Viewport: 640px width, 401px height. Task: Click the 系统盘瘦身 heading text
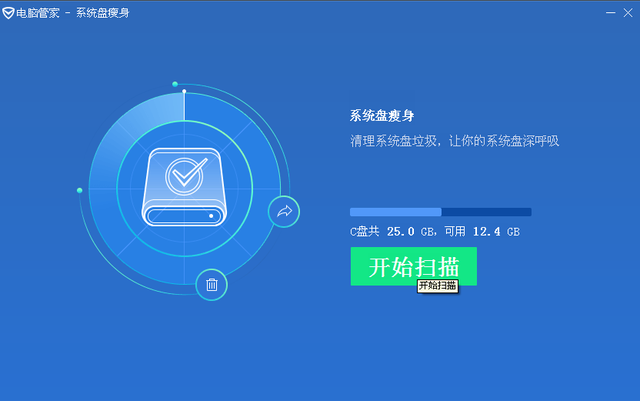[382, 116]
